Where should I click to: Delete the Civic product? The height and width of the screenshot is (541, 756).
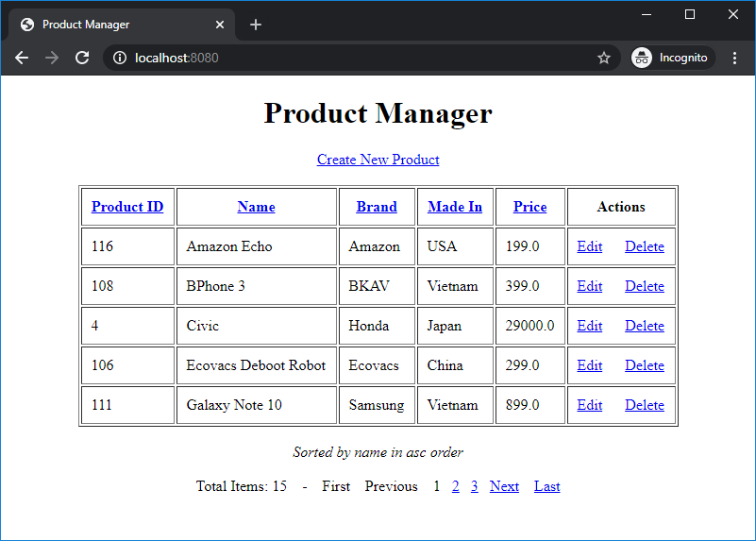tap(645, 326)
